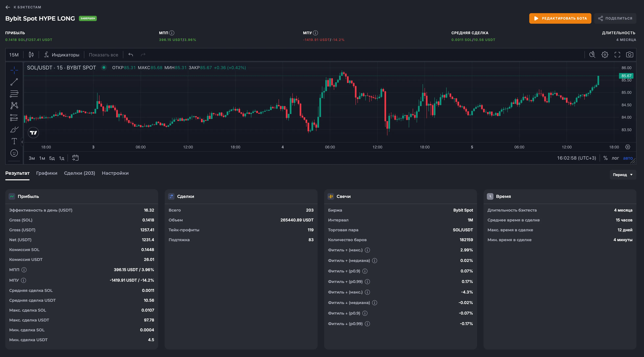Screen dimensions: 644x357
Task: Open МПП info tooltip icon in header
Action: pos(172,33)
